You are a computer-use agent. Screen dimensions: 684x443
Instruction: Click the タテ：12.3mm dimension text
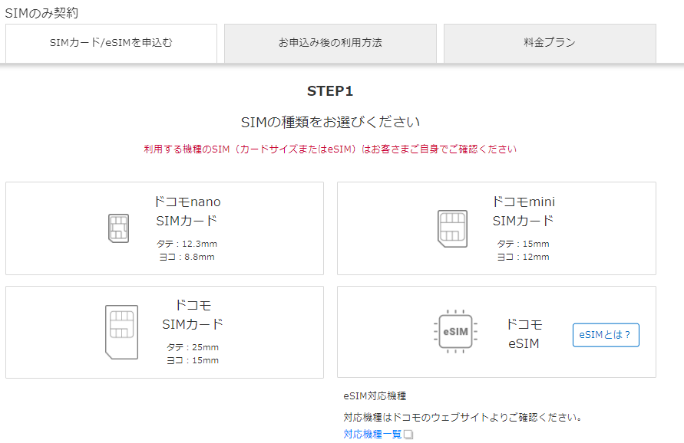(x=187, y=244)
